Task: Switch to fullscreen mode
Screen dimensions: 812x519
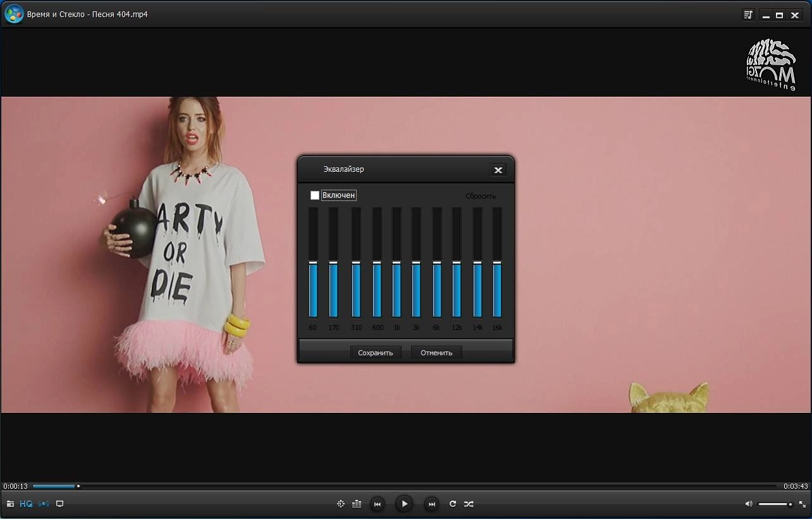Action: 802,504
